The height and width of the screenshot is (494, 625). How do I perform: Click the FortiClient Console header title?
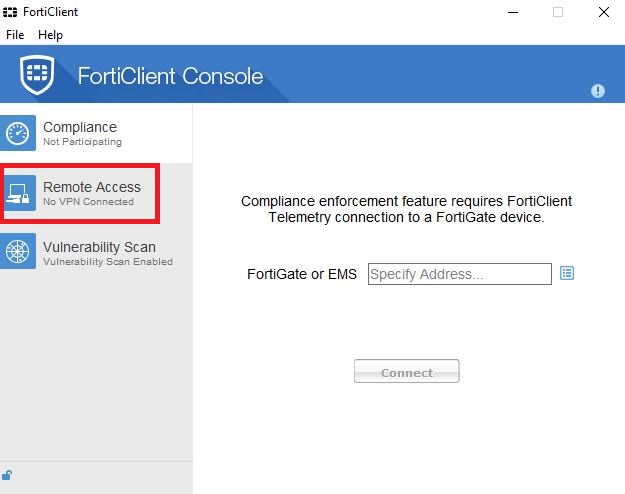pos(171,76)
